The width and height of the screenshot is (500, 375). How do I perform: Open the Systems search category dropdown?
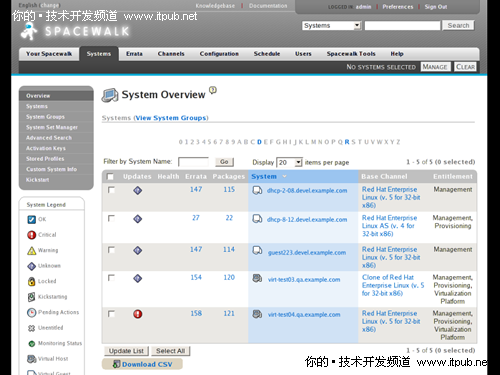coord(332,26)
